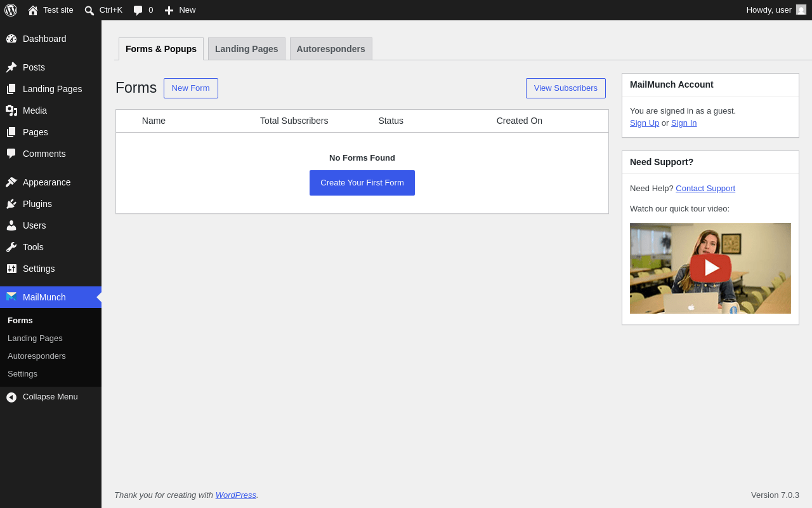The image size is (812, 508).
Task: Click the MailMunch Account panel heading
Action: click(672, 84)
